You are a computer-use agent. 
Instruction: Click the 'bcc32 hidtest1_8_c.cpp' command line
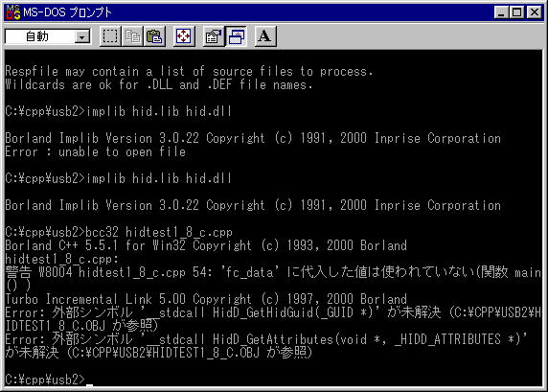point(119,232)
